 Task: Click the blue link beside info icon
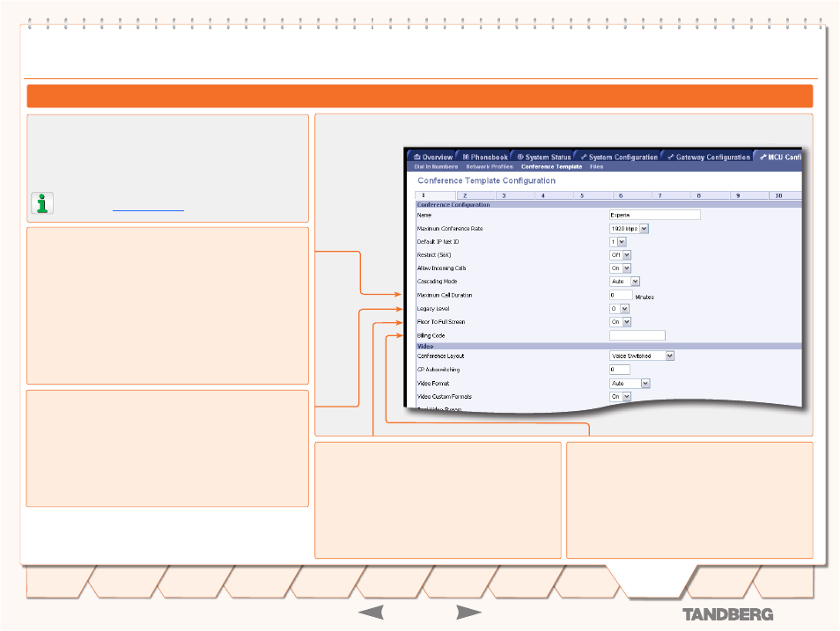[x=148, y=210]
